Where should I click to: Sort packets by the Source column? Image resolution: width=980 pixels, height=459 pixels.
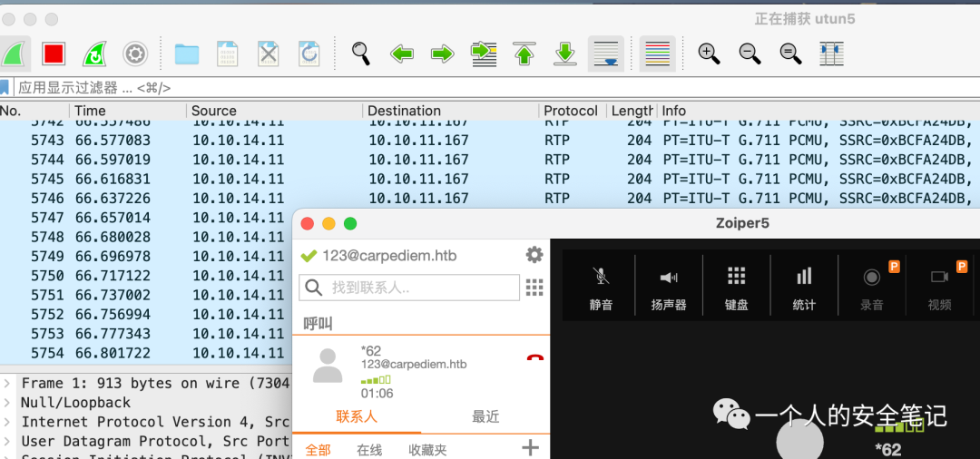[274, 111]
